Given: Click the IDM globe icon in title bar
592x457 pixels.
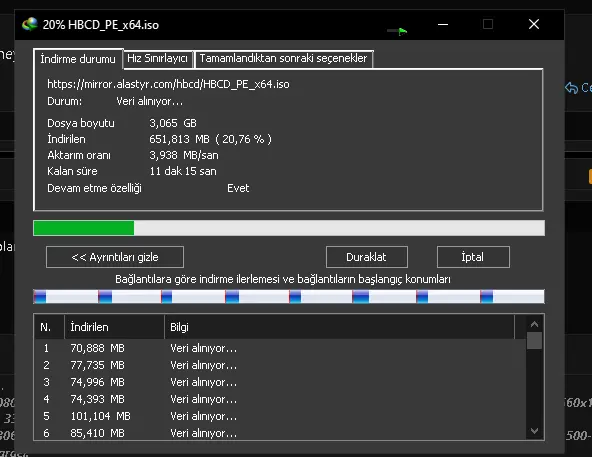Looking at the screenshot, I should coord(30,24).
